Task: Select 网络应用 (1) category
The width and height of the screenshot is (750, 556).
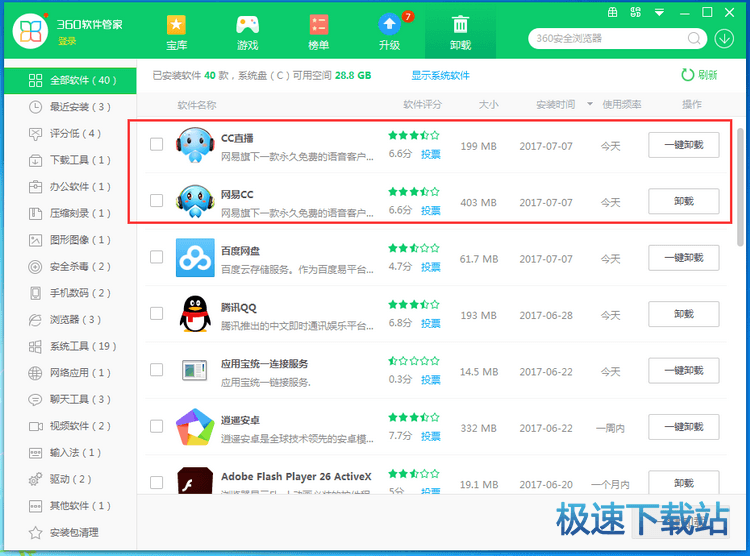Action: pos(70,373)
